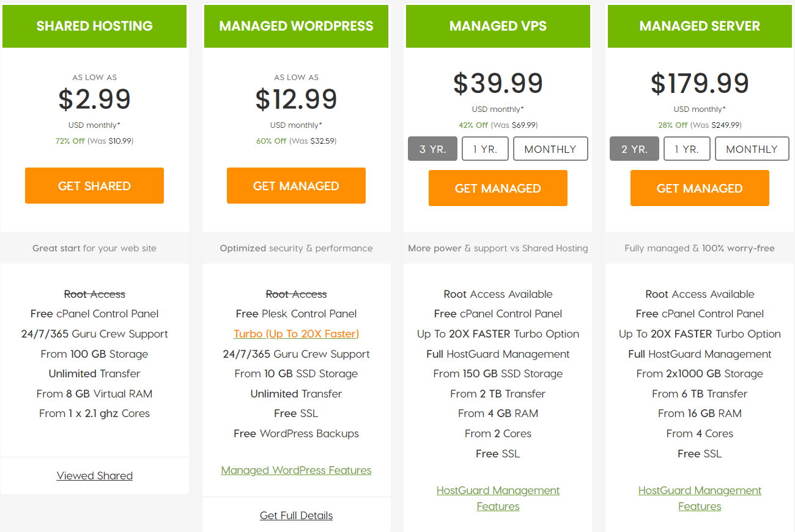Click 'Free Plesk Control Panel' feature
The image size is (795, 532).
click(296, 314)
